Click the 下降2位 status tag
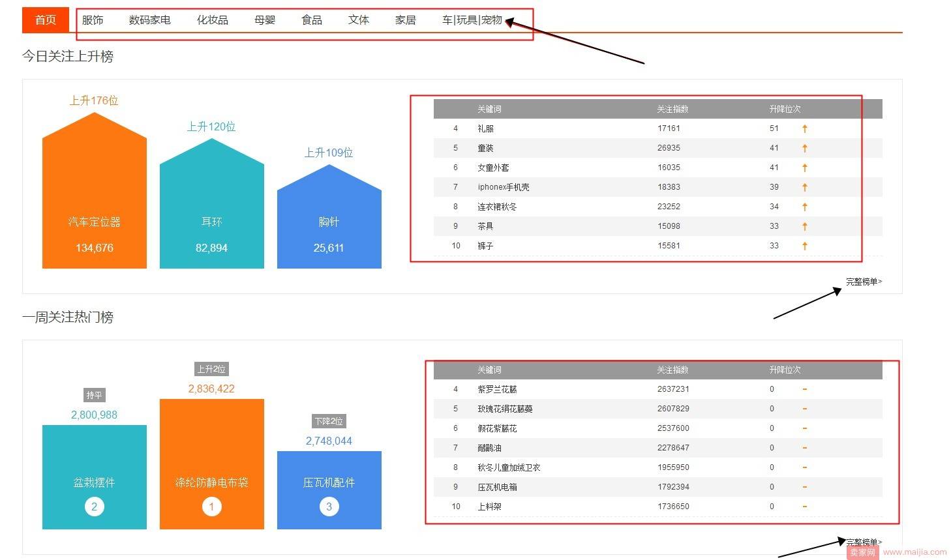This screenshot has height=560, width=951. 329,421
